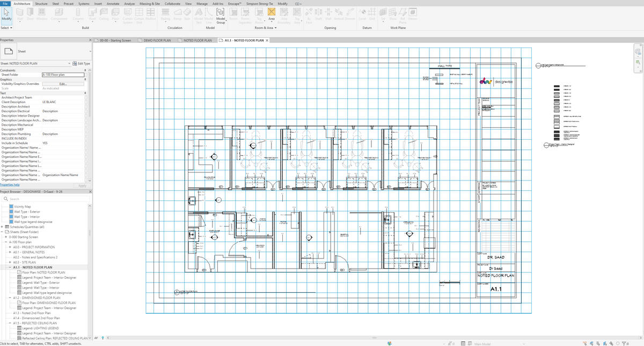Click the Room Separator icon
Image resolution: width=644 pixels, height=346 pixels.
pyautogui.click(x=245, y=12)
